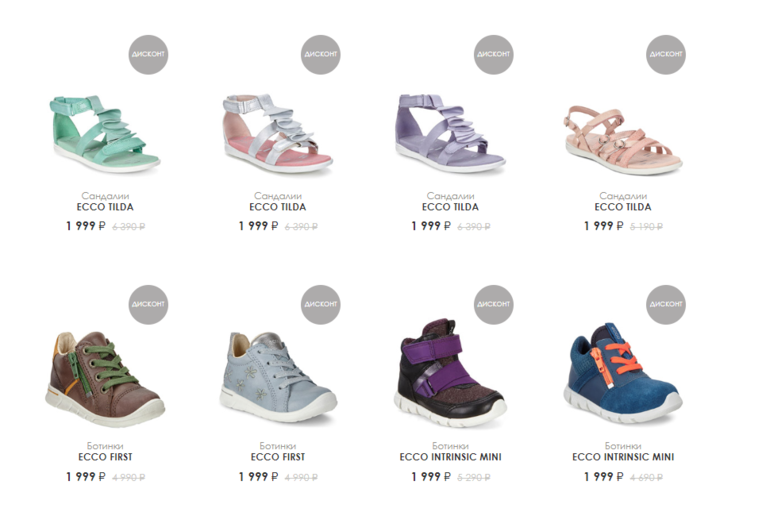Image resolution: width=770 pixels, height=508 pixels.
Task: Click the Дисконт badge above brown ECCO FIRST boot
Action: (148, 305)
